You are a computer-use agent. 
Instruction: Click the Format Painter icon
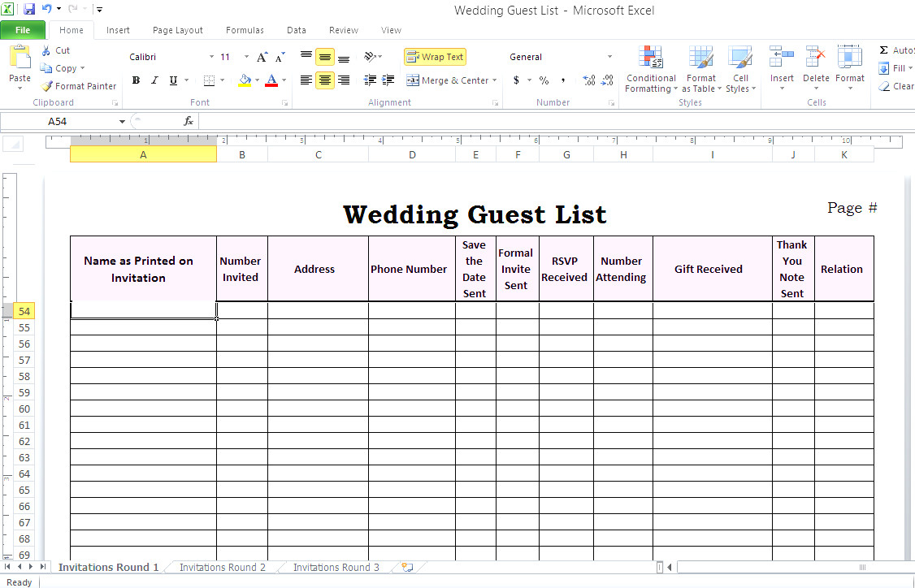point(47,86)
